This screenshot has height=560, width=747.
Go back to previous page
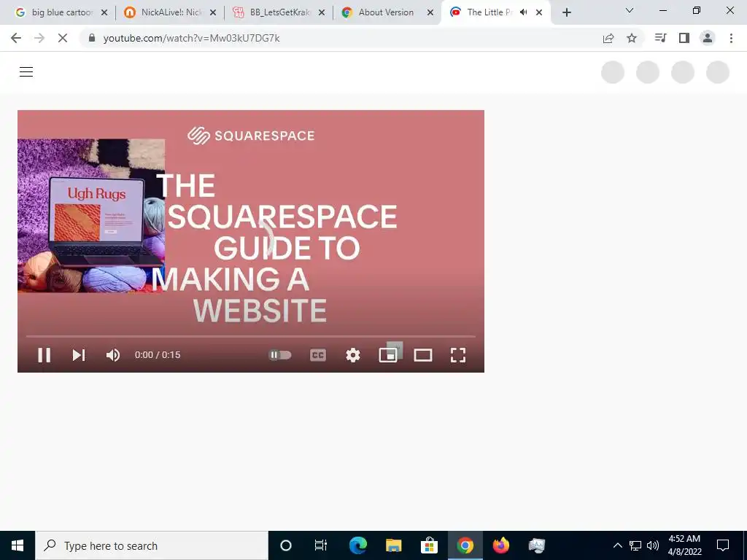click(16, 38)
